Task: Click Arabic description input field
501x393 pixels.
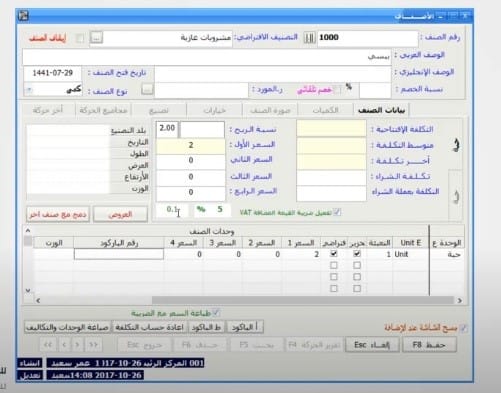Action: click(x=207, y=57)
